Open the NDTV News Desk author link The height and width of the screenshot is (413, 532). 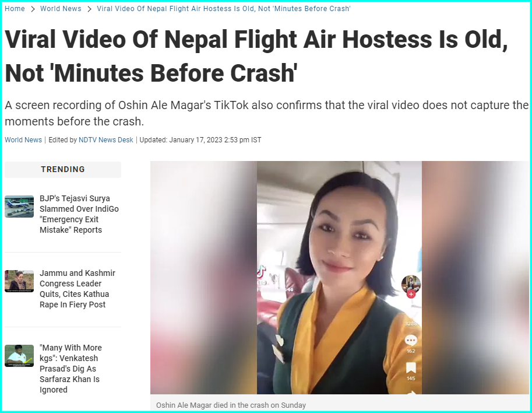click(x=106, y=140)
